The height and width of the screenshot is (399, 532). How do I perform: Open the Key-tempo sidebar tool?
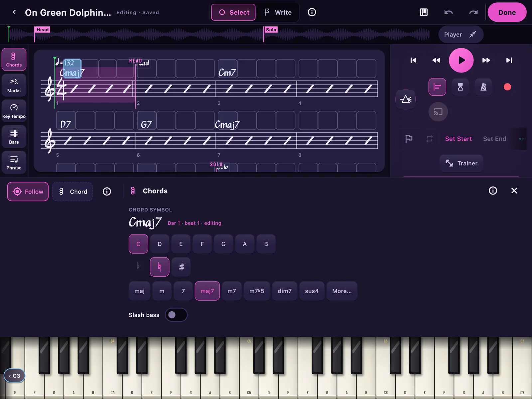coord(14,111)
